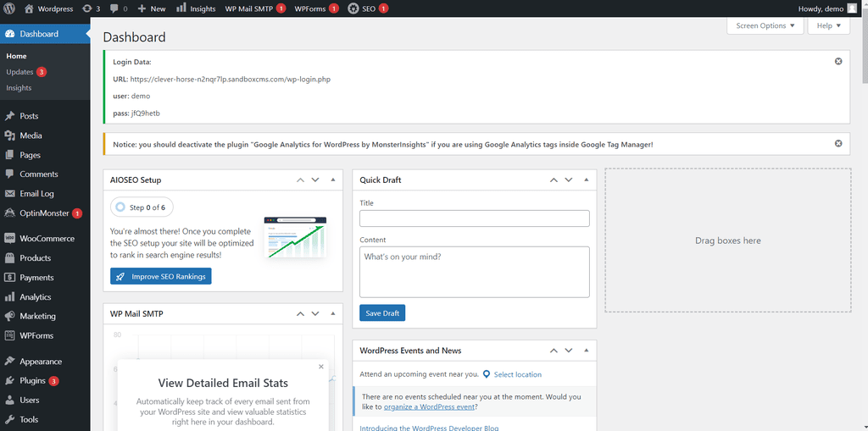Move Quick Draft widget up
868x431 pixels.
(553, 180)
